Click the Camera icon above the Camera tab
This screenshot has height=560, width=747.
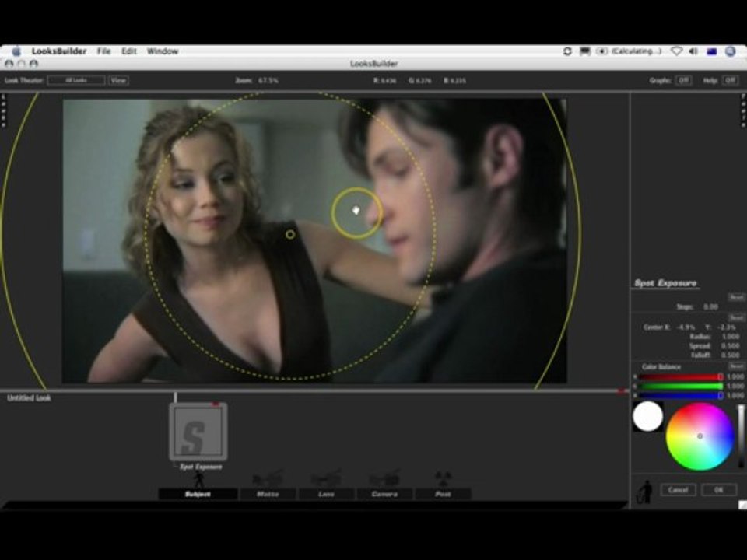tap(384, 478)
